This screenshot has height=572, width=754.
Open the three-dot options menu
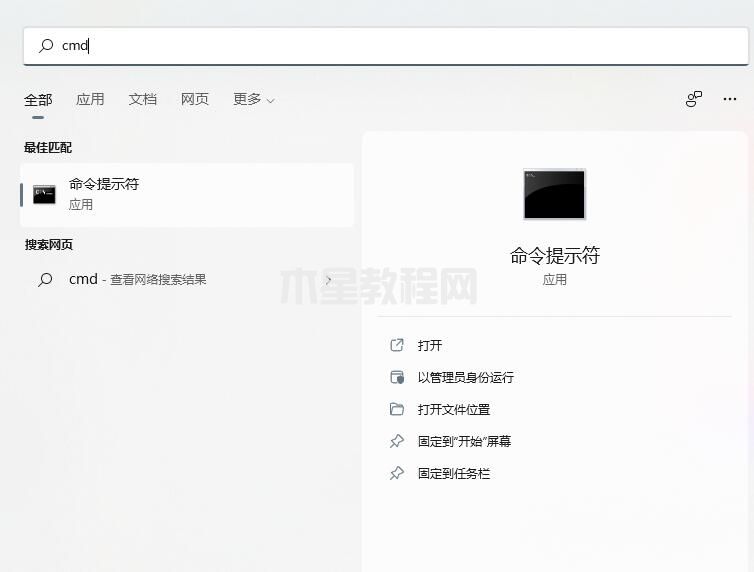[x=729, y=99]
